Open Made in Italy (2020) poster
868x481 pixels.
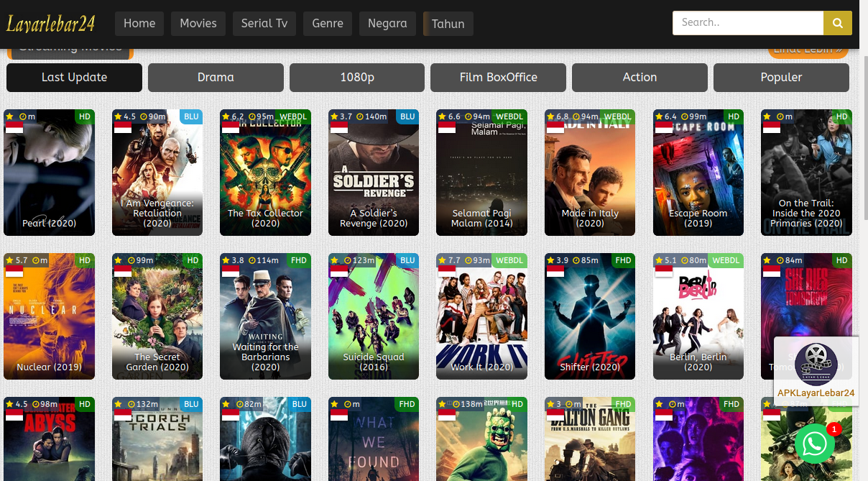[590, 173]
